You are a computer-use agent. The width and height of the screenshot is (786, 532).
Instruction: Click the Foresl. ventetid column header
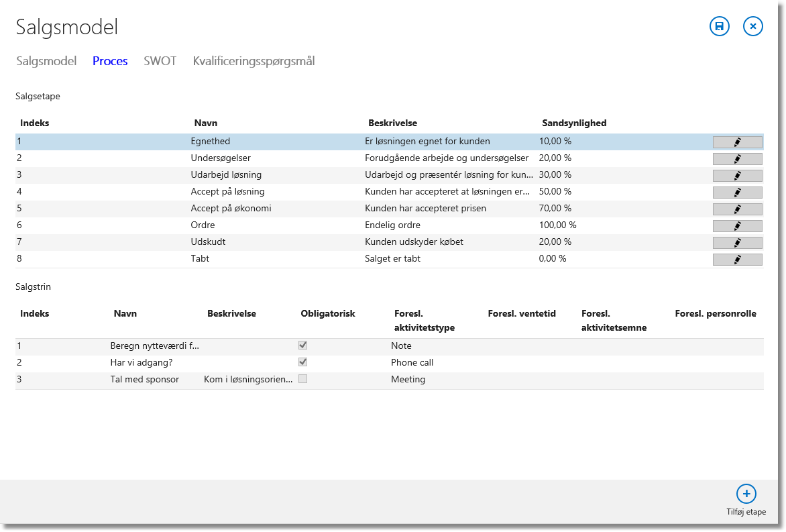pos(522,314)
